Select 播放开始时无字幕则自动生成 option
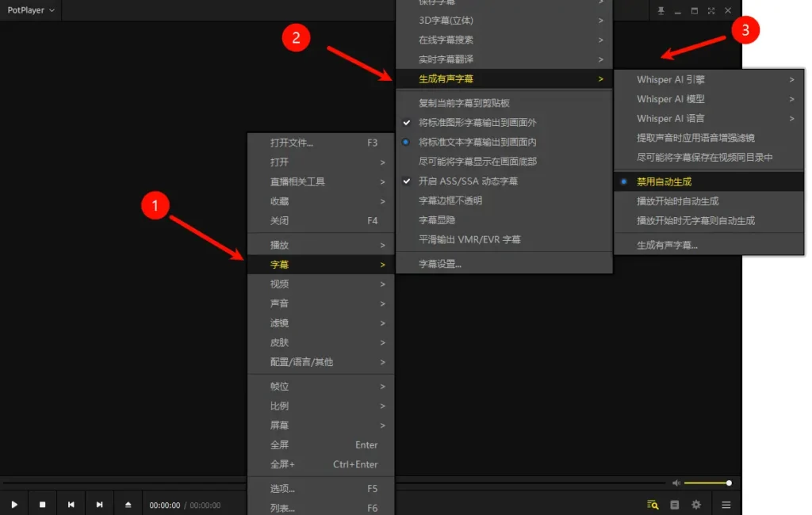812x515 pixels. tap(709, 220)
